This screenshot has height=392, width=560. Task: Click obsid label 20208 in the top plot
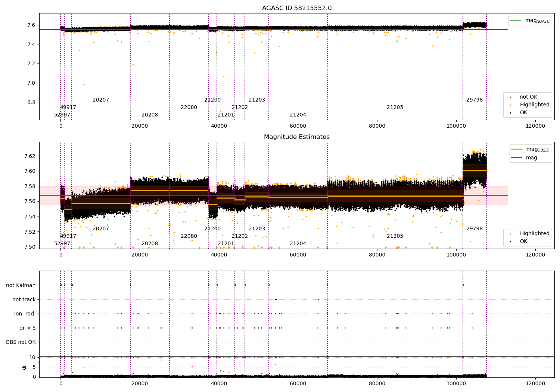coord(150,115)
